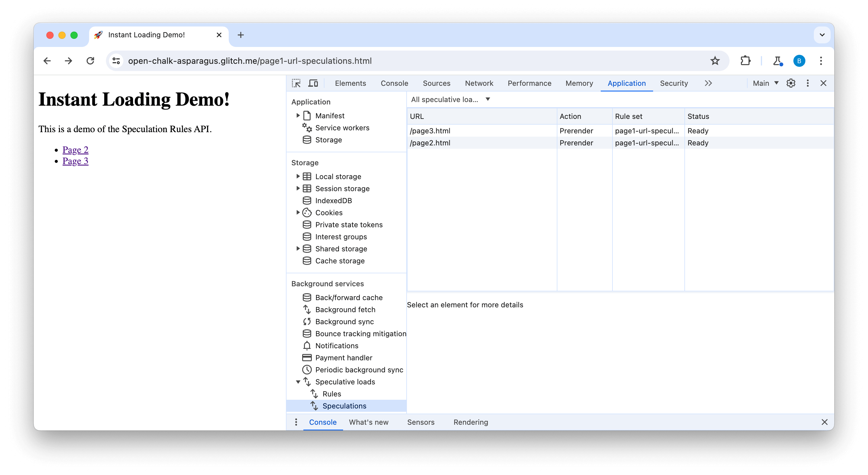
Task: Click the Periodic background sync icon
Action: (x=306, y=370)
